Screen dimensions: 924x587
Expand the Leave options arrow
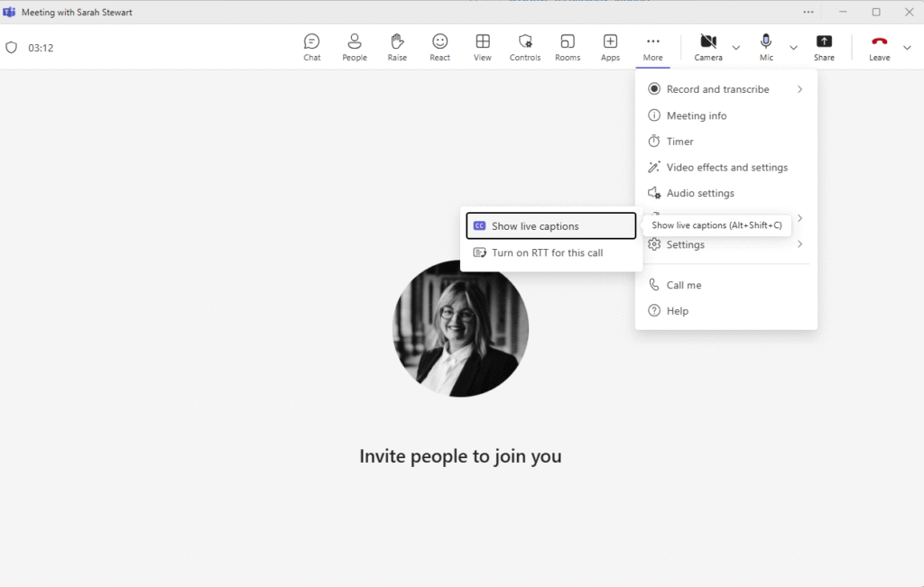tap(907, 48)
